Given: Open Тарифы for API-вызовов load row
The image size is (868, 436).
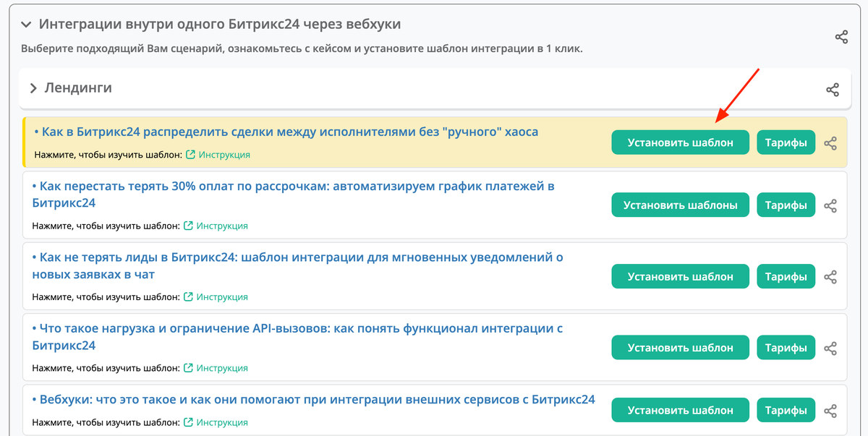Looking at the screenshot, I should tap(786, 347).
